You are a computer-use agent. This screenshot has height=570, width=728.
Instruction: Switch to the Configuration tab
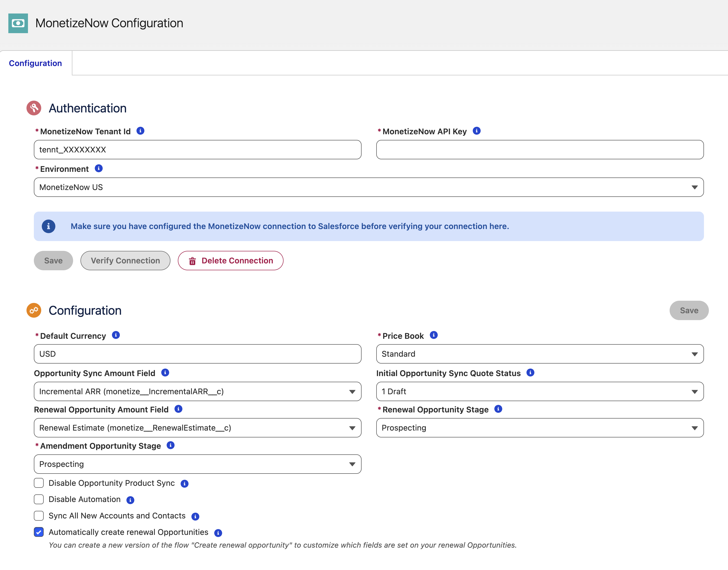35,63
